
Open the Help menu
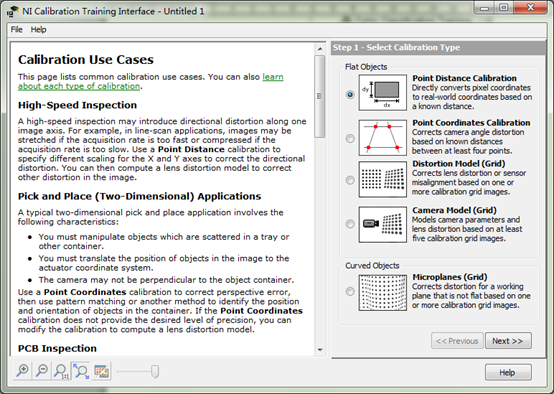(x=38, y=30)
